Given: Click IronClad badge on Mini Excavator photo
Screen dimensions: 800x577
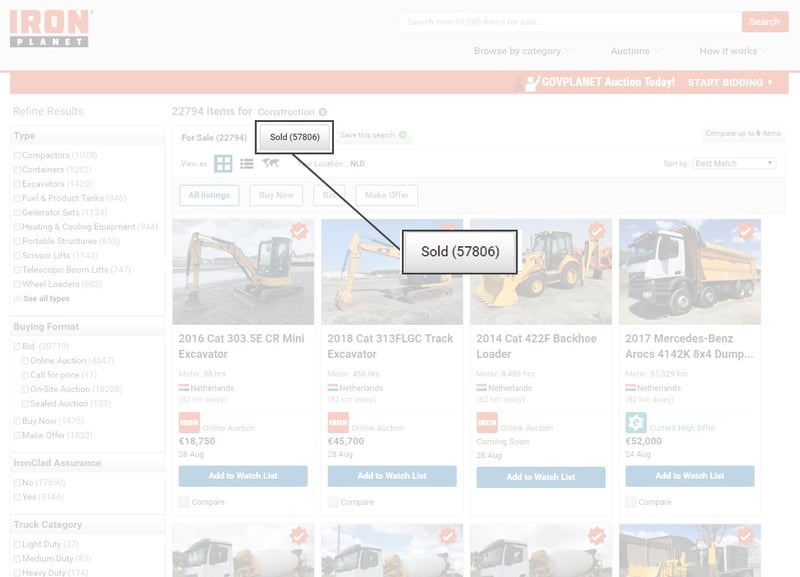Looking at the screenshot, I should coord(299,231).
